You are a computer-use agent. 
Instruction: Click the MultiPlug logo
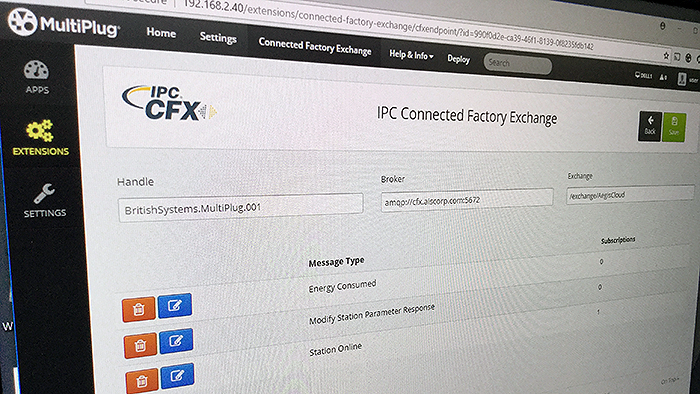click(64, 24)
